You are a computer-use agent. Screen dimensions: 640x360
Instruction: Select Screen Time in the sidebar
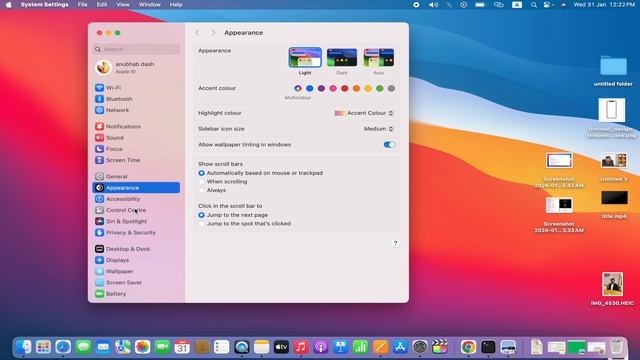136,160
